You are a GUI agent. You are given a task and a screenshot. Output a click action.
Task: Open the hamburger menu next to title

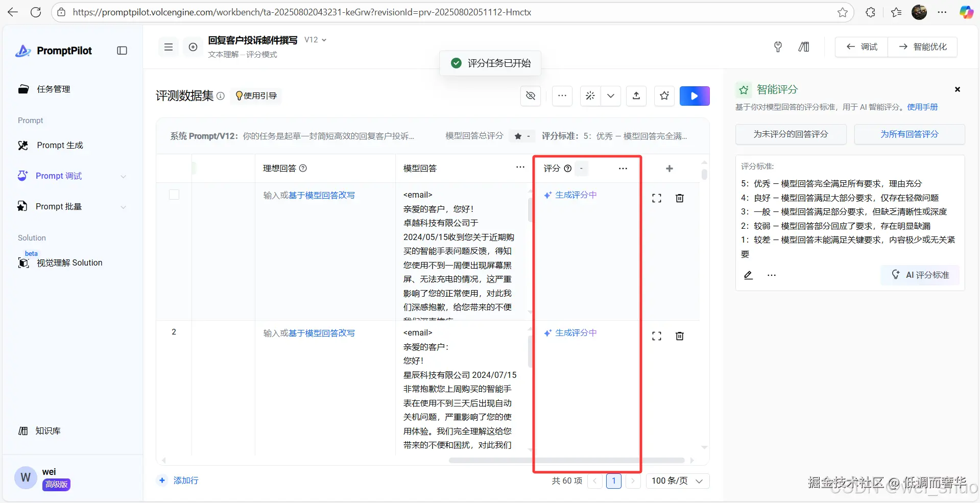click(168, 46)
